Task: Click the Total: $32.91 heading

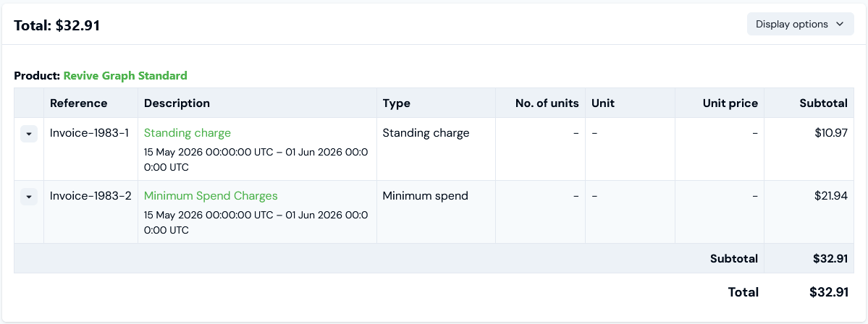Action: (x=56, y=25)
